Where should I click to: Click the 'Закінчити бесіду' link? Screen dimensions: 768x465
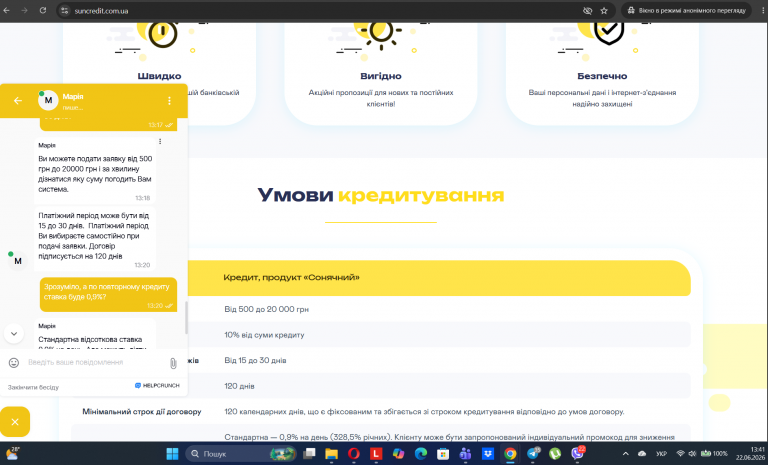click(x=33, y=387)
